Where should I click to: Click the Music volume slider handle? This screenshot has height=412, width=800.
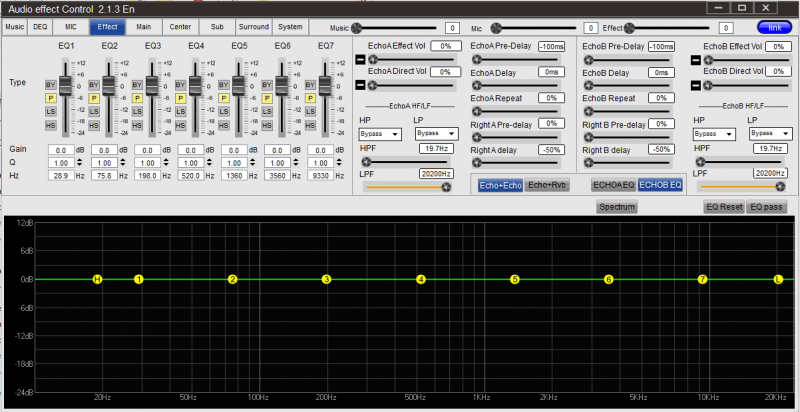357,28
